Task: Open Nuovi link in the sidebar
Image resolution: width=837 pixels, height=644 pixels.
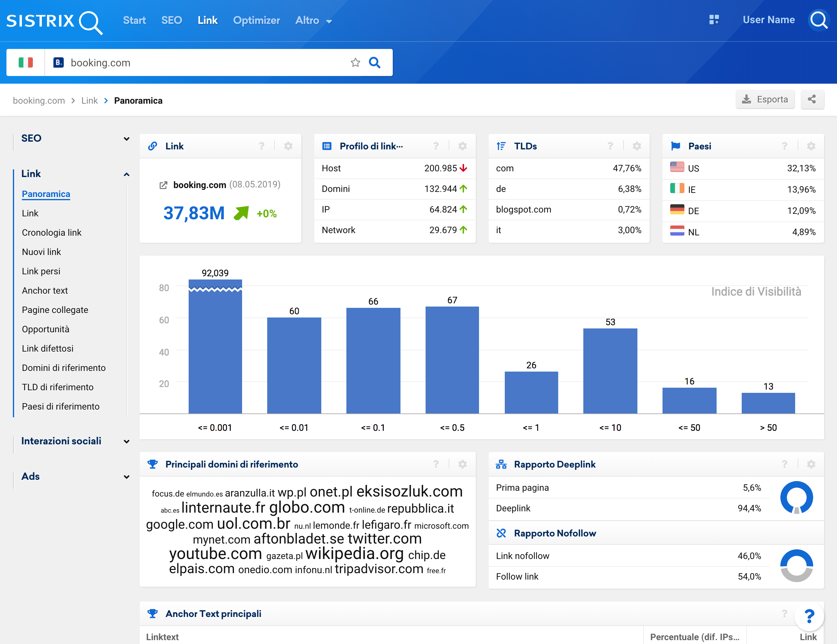Action: [42, 252]
